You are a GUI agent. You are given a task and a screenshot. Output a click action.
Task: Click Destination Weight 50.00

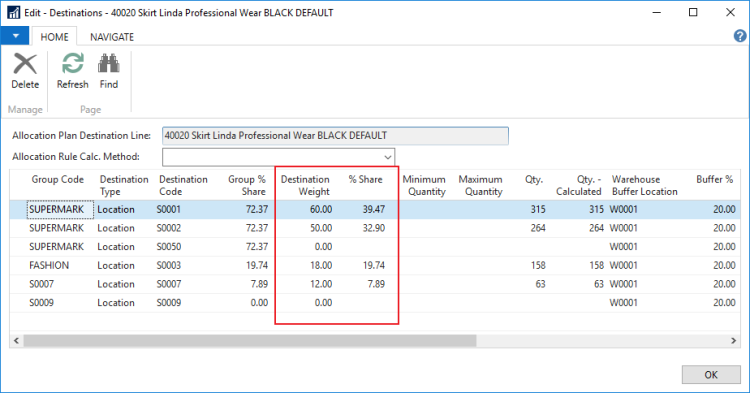click(321, 228)
